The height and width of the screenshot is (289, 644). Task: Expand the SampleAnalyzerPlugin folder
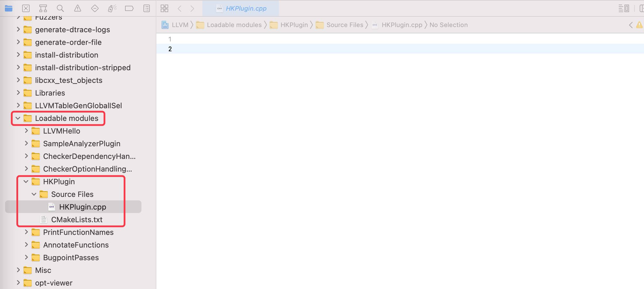pyautogui.click(x=26, y=143)
